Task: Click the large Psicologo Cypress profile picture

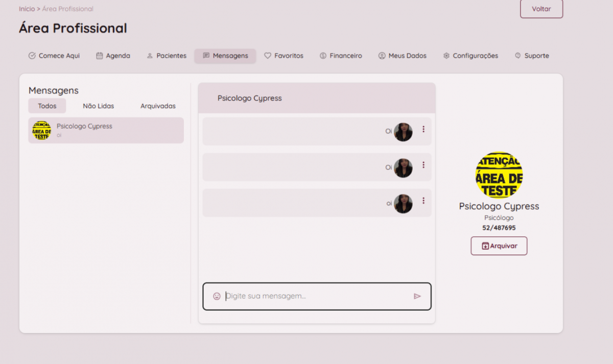Action: click(499, 175)
